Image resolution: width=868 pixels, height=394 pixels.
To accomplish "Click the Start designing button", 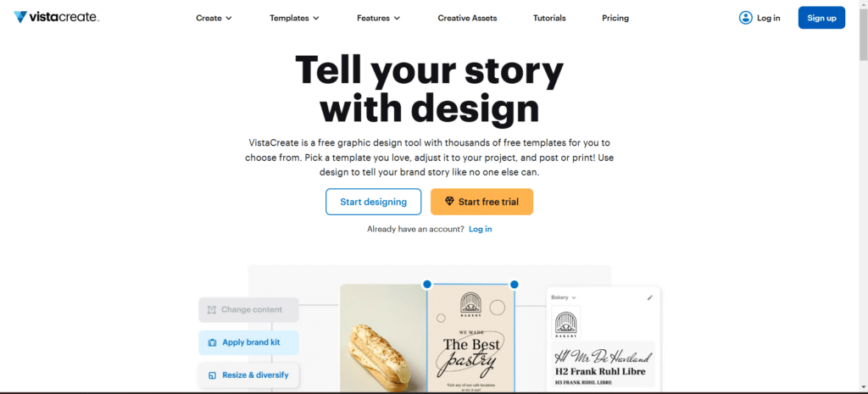I will [373, 202].
